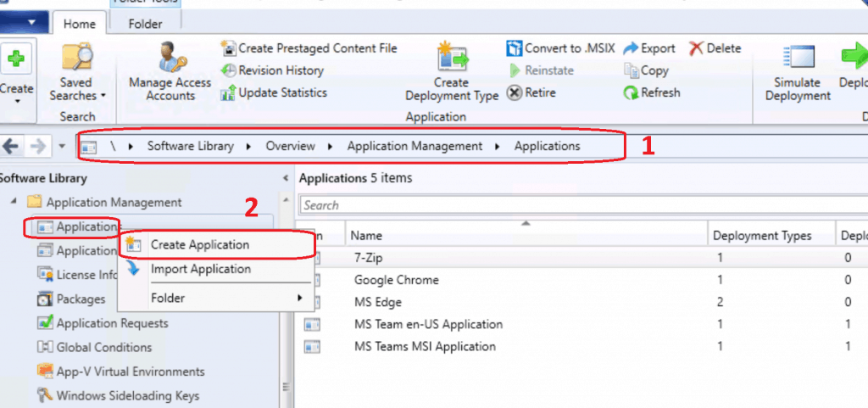Image resolution: width=868 pixels, height=408 pixels.
Task: Open the blue application menu dropdown
Action: 25,22
